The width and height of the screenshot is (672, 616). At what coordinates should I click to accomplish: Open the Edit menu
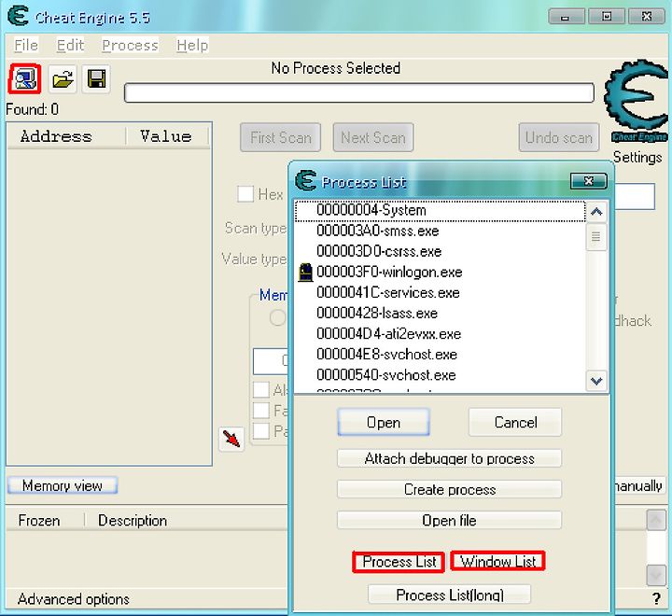tap(70, 45)
